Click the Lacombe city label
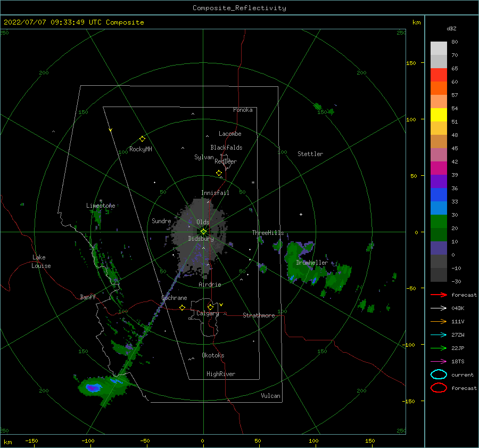Image resolution: width=479 pixels, height=448 pixels. tap(230, 134)
